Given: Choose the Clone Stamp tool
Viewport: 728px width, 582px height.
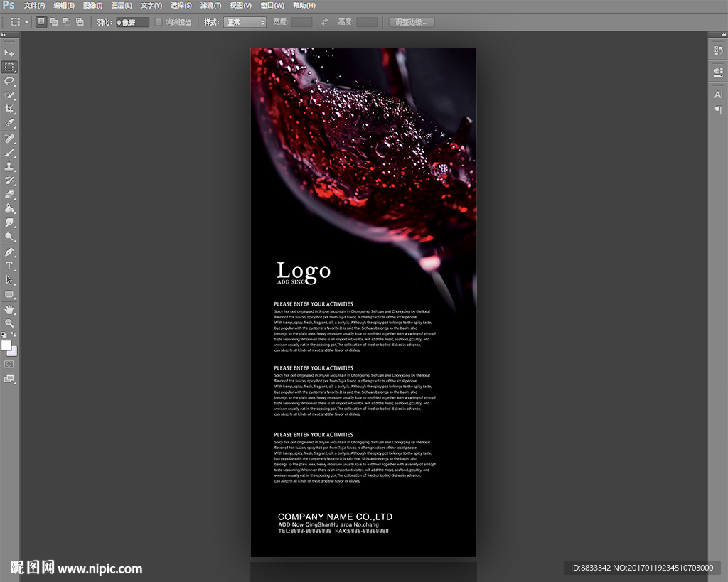Looking at the screenshot, I should tap(9, 166).
